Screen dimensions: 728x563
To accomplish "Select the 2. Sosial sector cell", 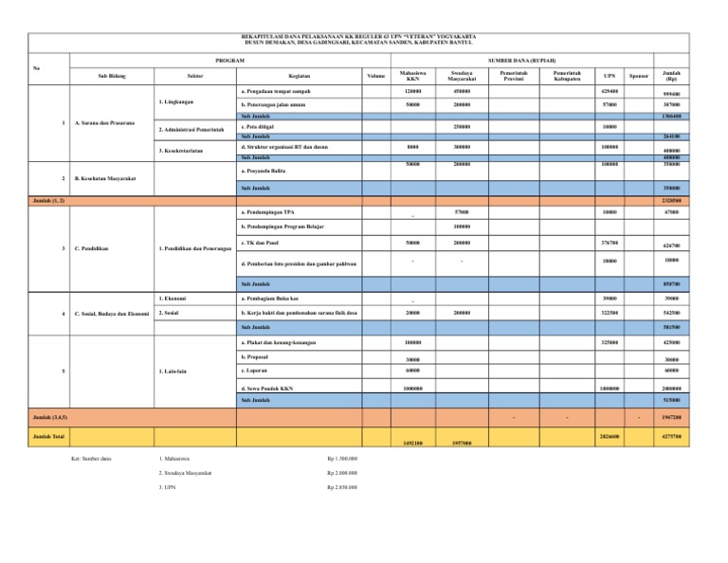I will coord(195,313).
